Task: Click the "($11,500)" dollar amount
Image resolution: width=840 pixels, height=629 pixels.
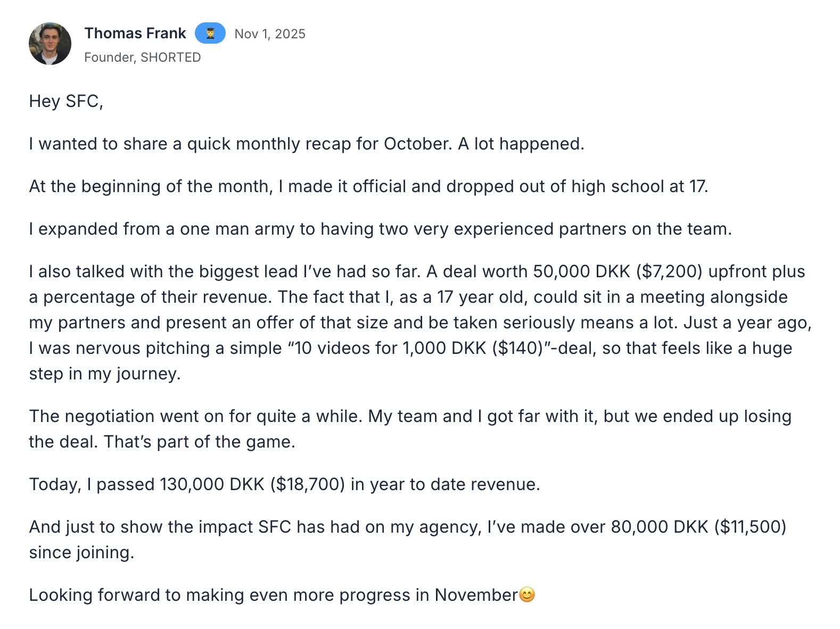Action: pyautogui.click(x=750, y=527)
